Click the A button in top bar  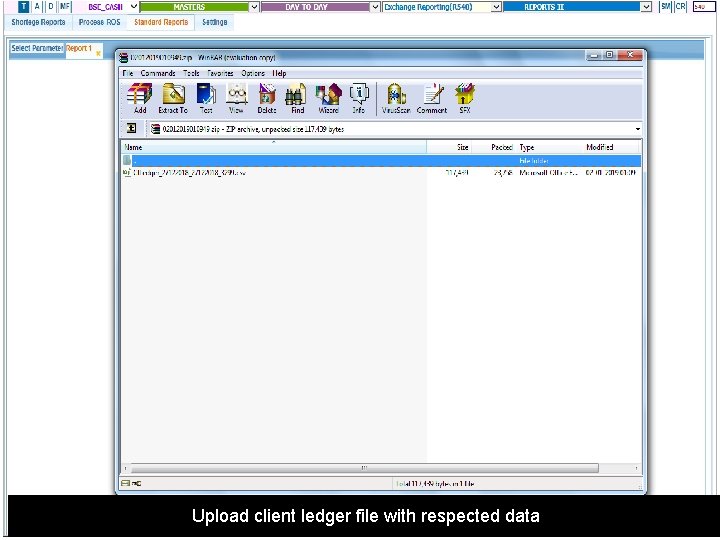[37, 7]
